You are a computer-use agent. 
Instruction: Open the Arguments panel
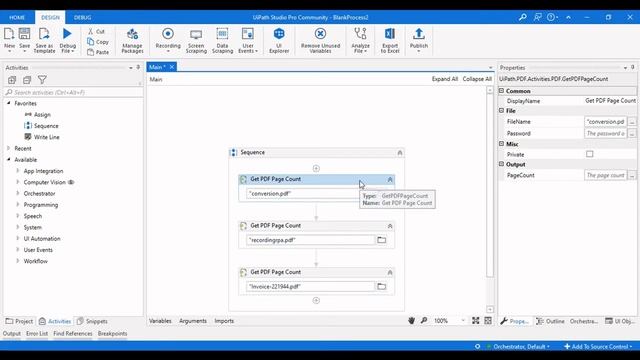(193, 321)
